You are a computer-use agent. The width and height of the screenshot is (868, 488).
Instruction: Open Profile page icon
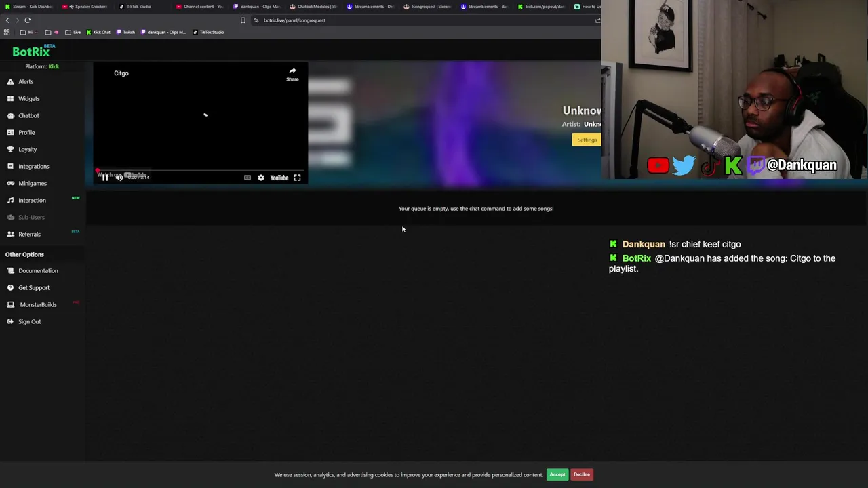[10, 132]
